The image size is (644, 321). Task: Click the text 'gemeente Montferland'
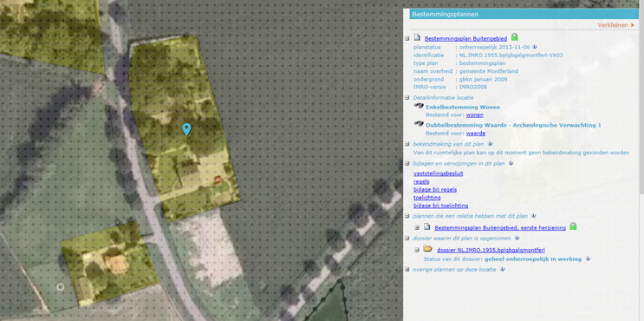(x=489, y=71)
